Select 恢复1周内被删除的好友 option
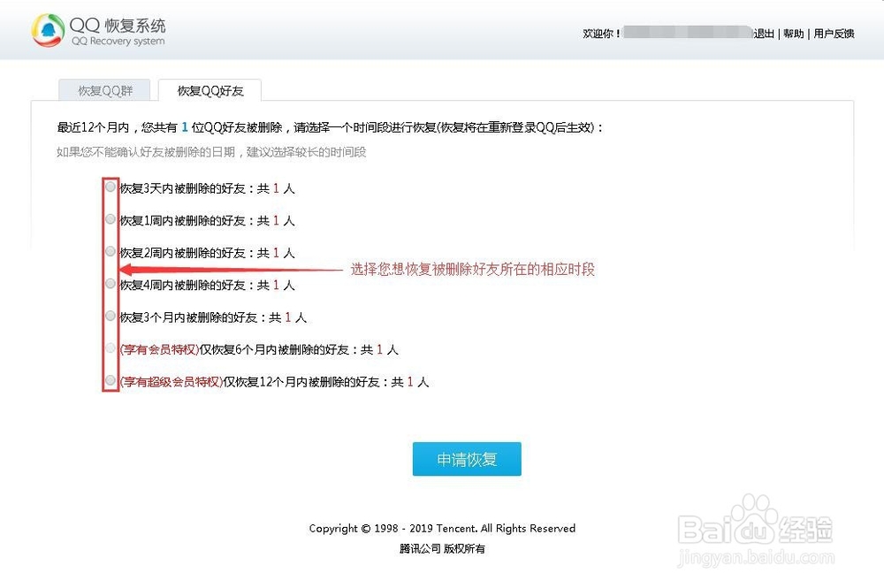The width and height of the screenshot is (884, 588). tap(110, 218)
